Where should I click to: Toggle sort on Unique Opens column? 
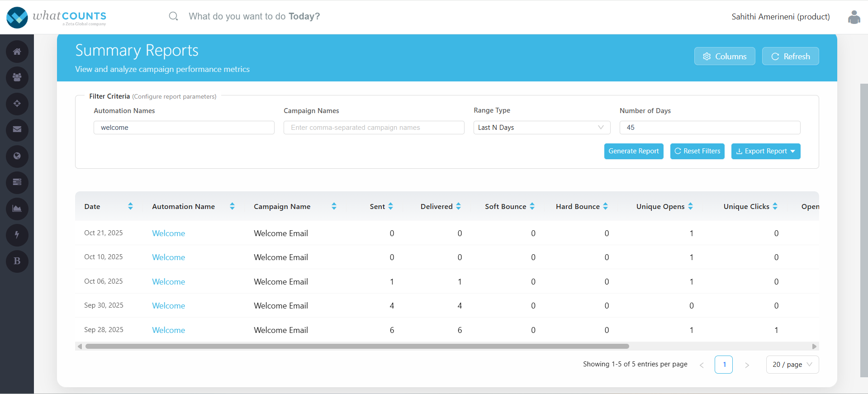coord(690,206)
